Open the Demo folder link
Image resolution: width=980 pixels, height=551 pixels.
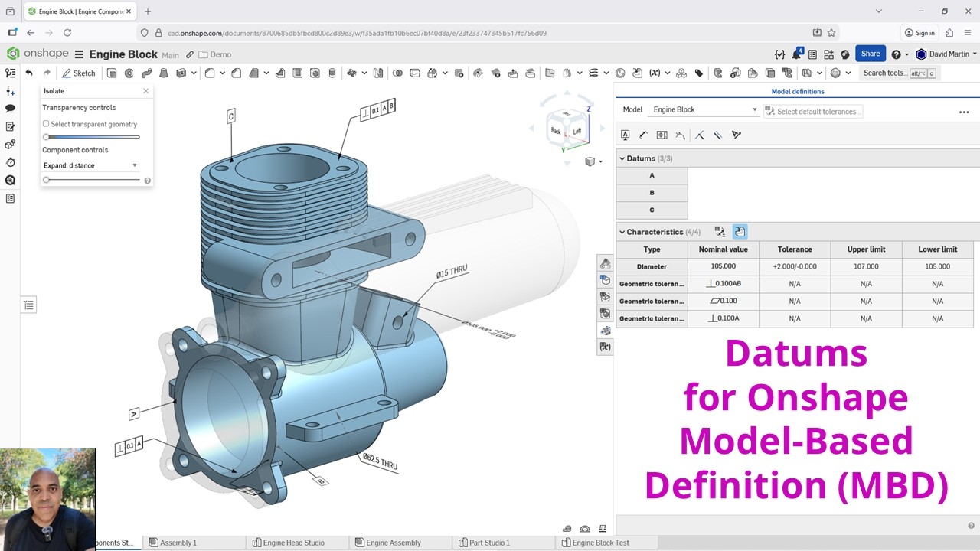(214, 54)
